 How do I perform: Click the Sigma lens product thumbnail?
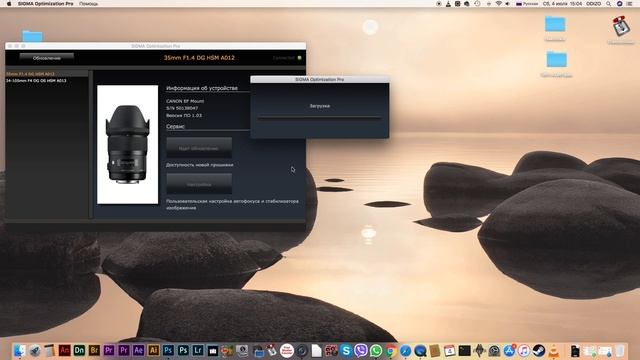(127, 144)
